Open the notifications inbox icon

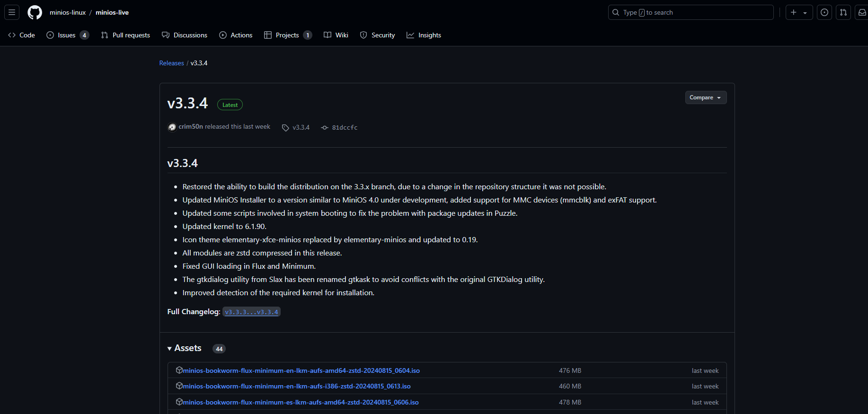tap(862, 12)
